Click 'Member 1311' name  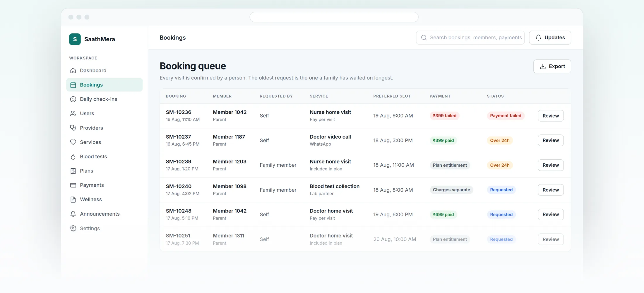click(228, 236)
